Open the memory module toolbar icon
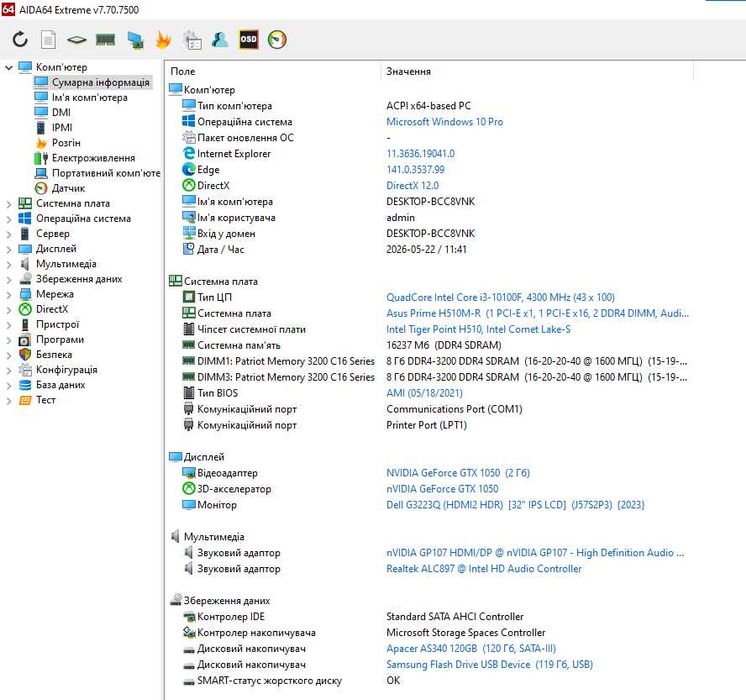Image resolution: width=746 pixels, height=700 pixels. click(x=106, y=39)
